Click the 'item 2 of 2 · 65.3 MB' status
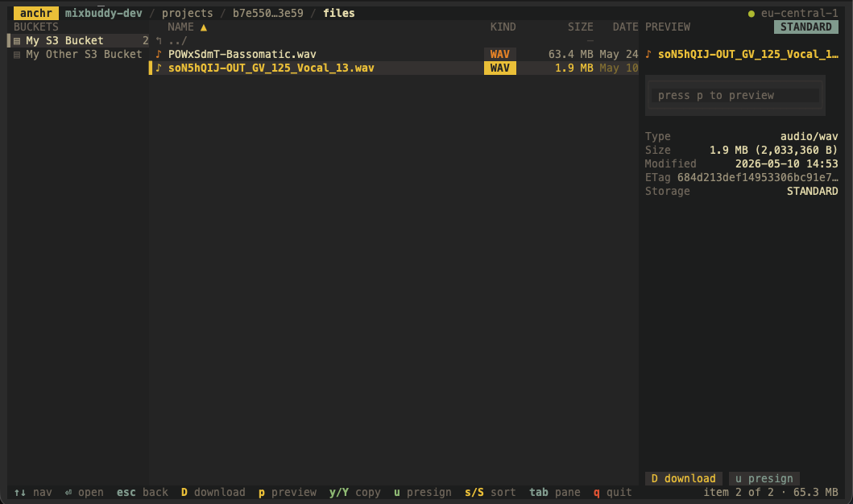 point(770,493)
